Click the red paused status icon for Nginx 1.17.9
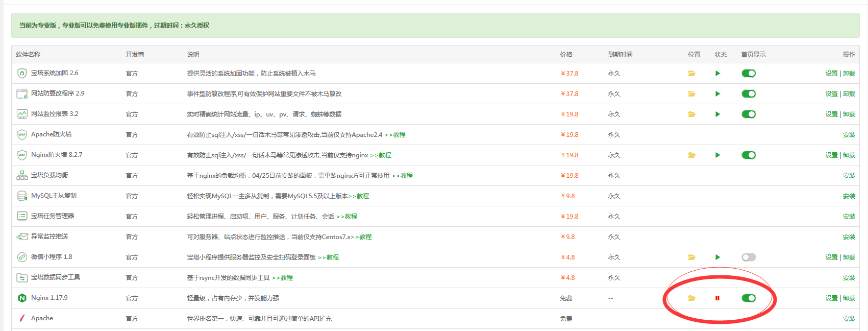This screenshot has height=331, width=868. click(x=717, y=298)
